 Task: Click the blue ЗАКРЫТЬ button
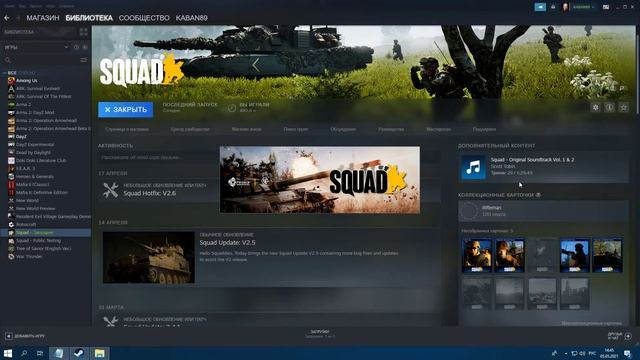click(126, 109)
